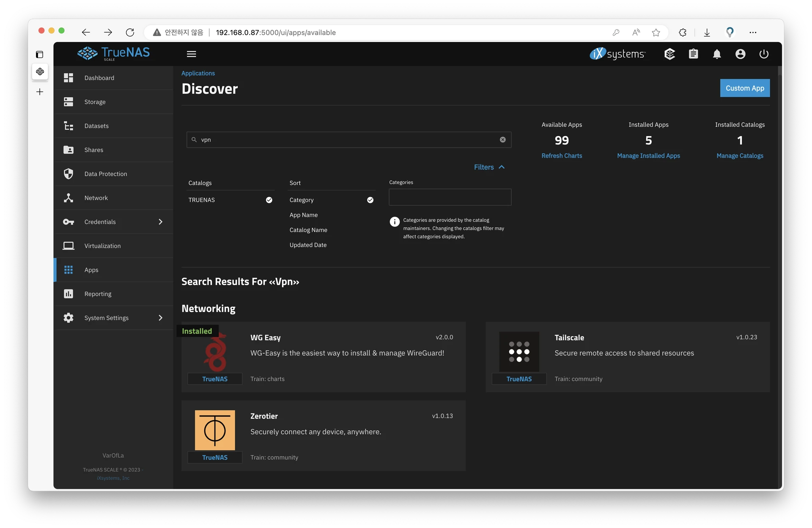
Task: Reload the page in browser toolbar
Action: coord(130,33)
